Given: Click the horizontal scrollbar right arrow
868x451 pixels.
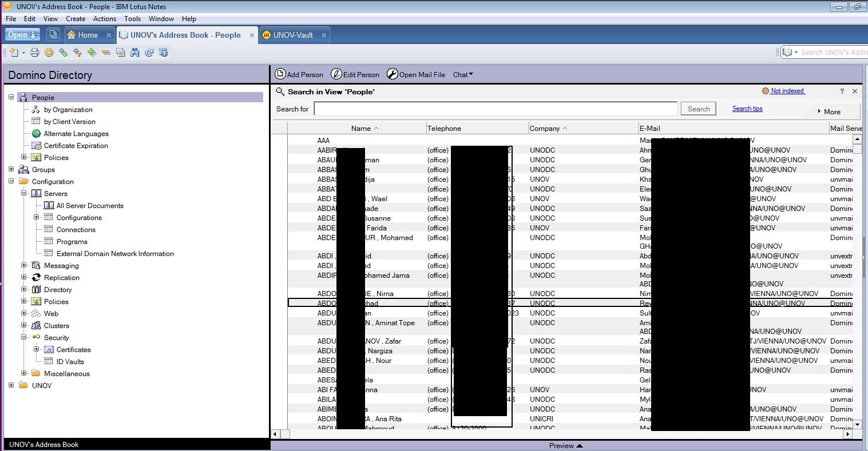Looking at the screenshot, I should [x=848, y=434].
